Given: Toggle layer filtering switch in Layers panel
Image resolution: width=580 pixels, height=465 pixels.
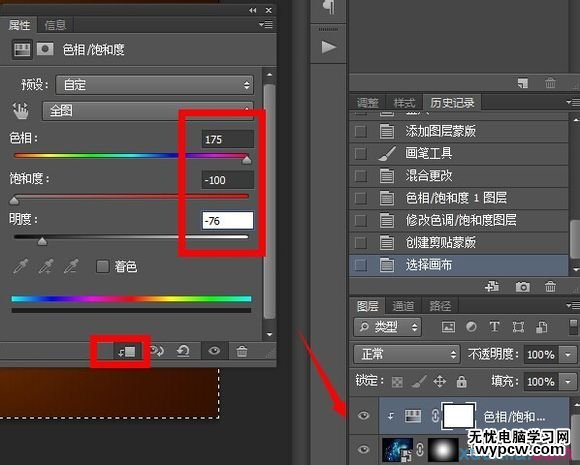Looking at the screenshot, I should tap(573, 327).
